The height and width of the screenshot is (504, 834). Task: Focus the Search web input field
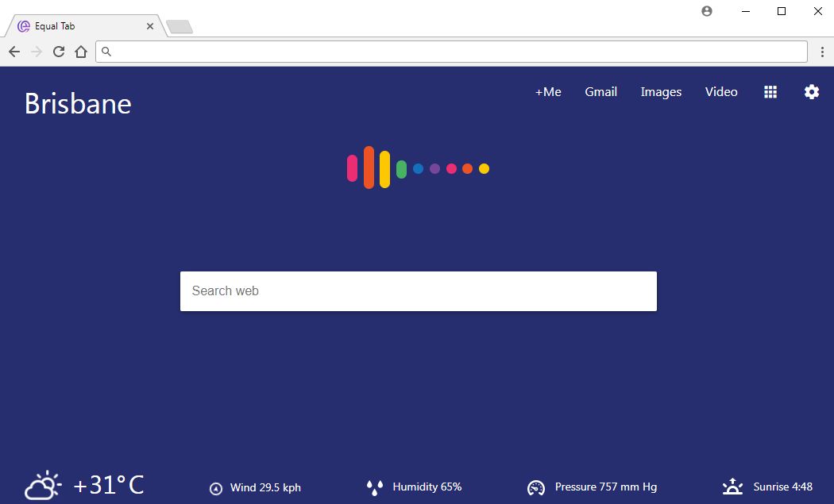click(419, 291)
